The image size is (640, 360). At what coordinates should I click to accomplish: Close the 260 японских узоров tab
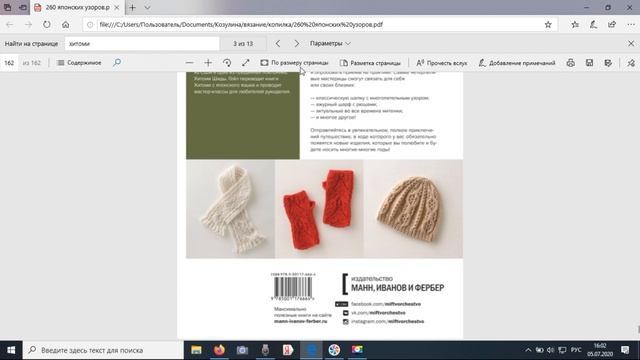[x=117, y=7]
